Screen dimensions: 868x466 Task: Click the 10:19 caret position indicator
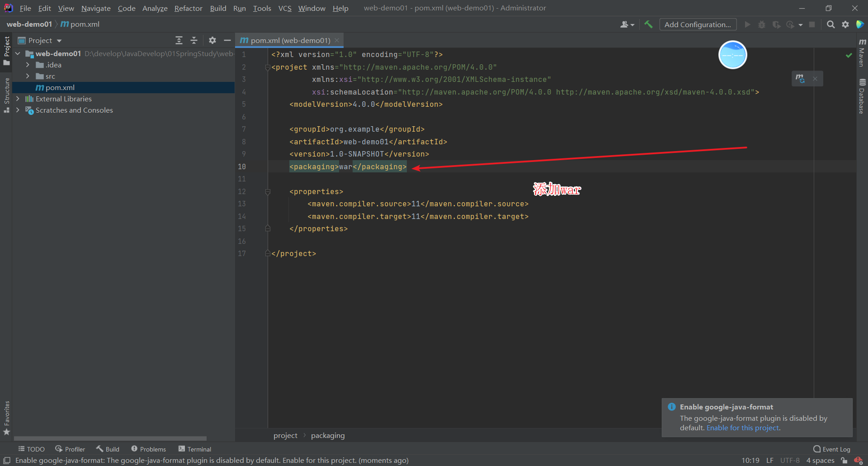tap(750, 461)
